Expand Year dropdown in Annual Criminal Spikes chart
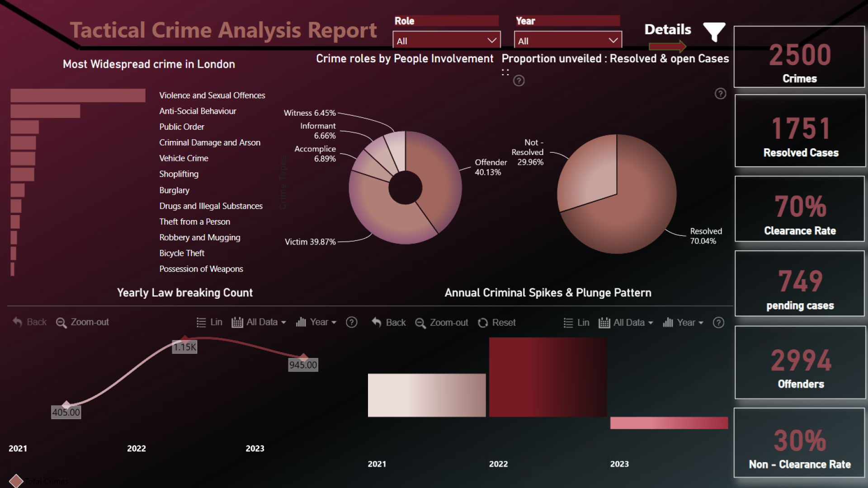The image size is (868, 488). point(683,323)
